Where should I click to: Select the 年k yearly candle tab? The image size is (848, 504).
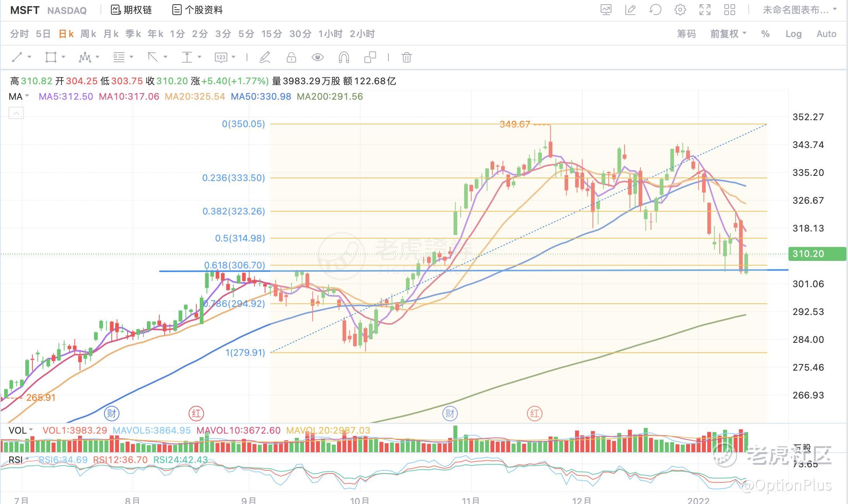(x=155, y=34)
